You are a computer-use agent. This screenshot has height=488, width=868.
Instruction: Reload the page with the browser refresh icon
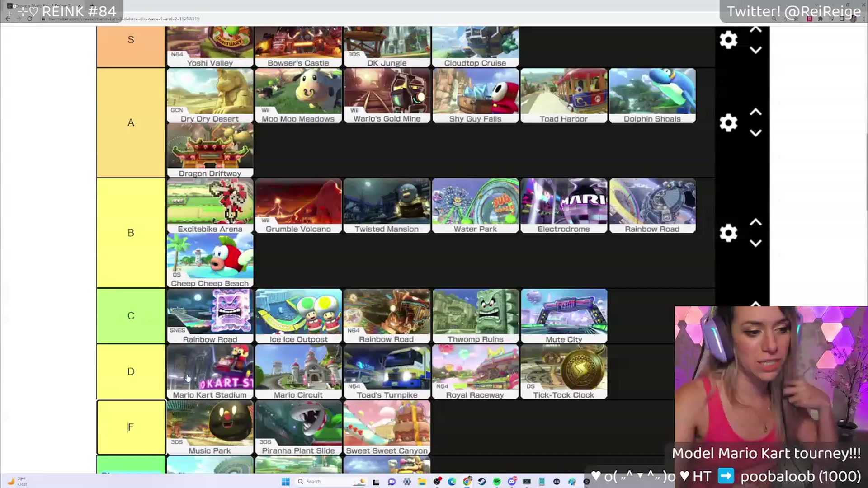29,19
